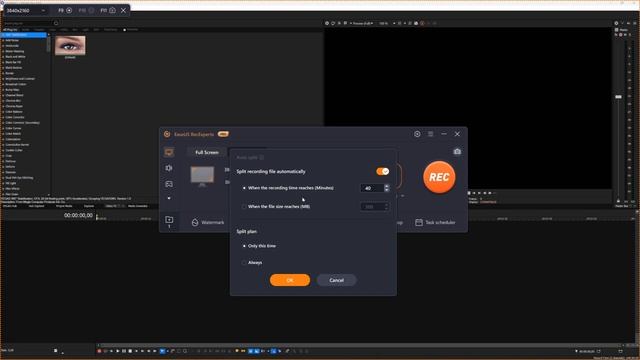Click the red record button in editor transport bar
Screen dimensions: 640x360
coord(99,351)
